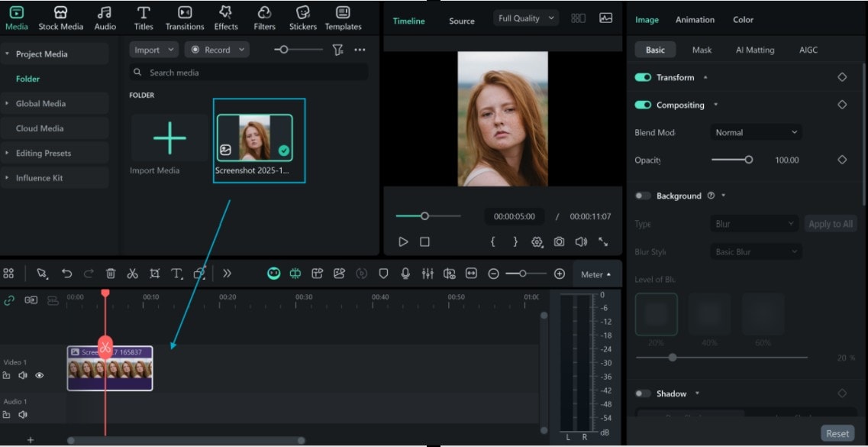Open the audio mixer in the timeline toolbar
Screen dimensions: 868x447
(x=428, y=273)
